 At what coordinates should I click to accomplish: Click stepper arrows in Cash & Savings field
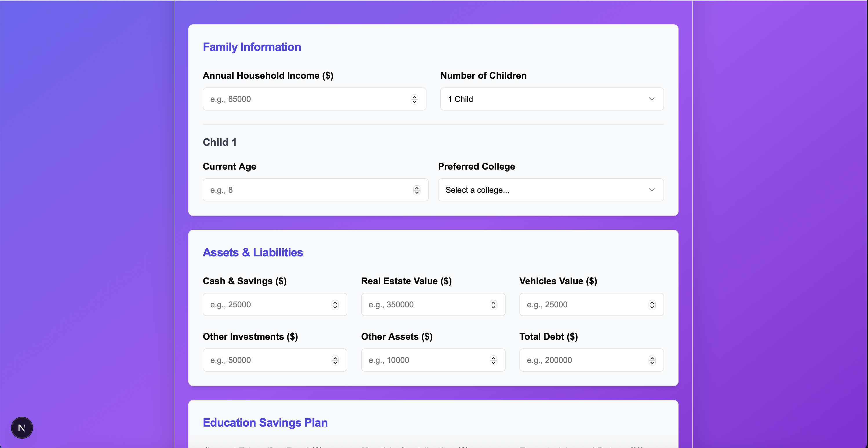point(335,305)
